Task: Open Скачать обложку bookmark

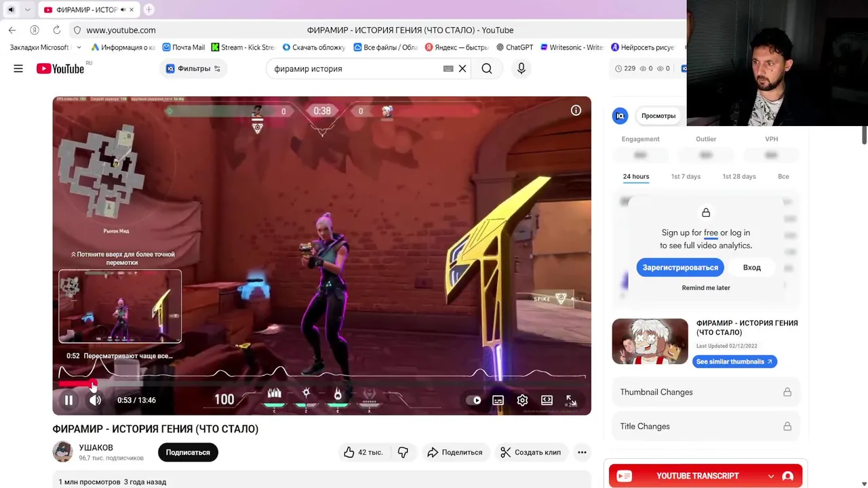Action: [x=314, y=47]
